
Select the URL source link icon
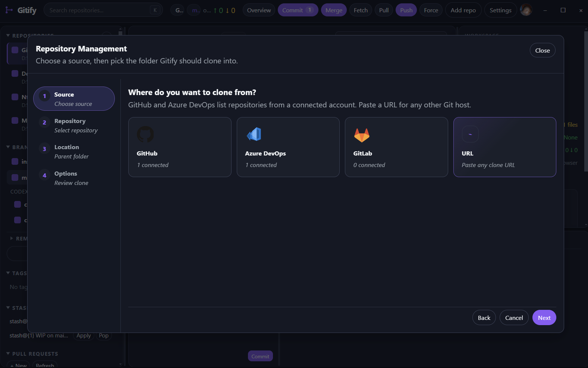point(470,134)
